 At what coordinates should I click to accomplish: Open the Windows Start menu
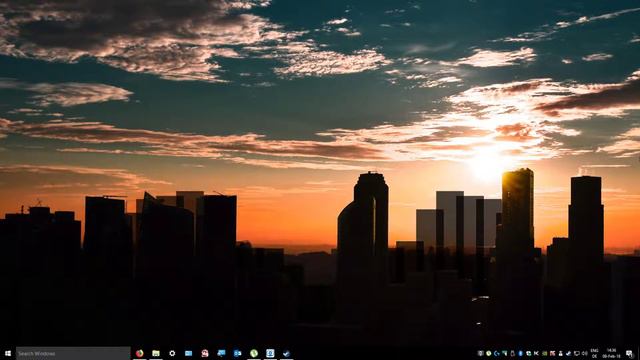pyautogui.click(x=8, y=353)
